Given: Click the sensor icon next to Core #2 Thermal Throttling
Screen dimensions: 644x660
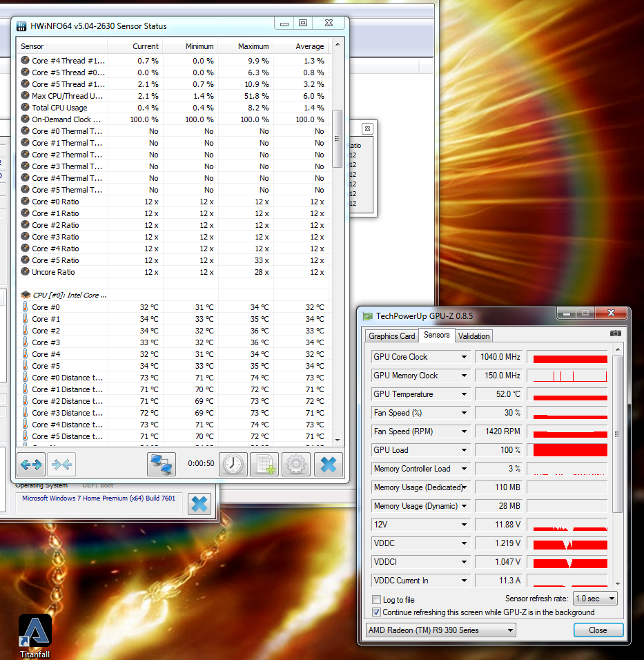Looking at the screenshot, I should click(x=26, y=155).
